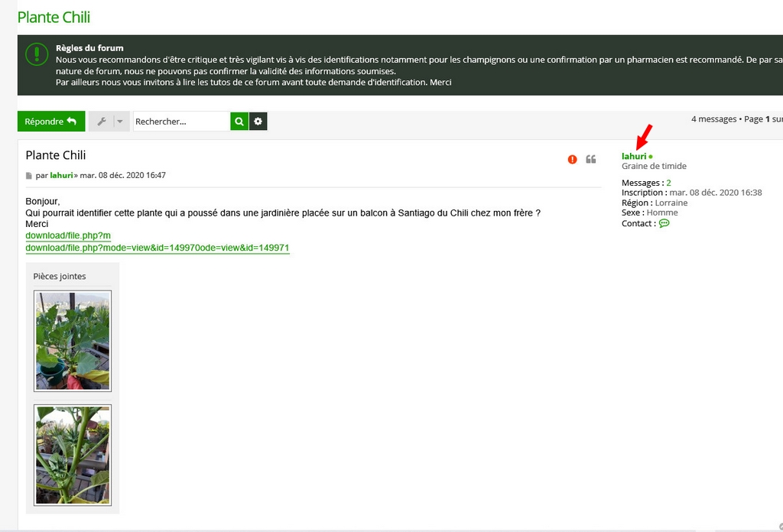The image size is (783, 532).
Task: Type in the Rechercher search field
Action: tap(180, 122)
